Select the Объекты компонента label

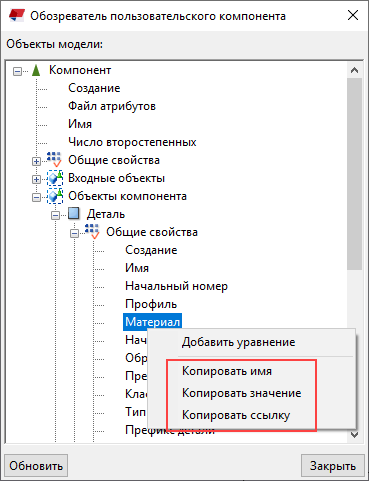pyautogui.click(x=127, y=196)
